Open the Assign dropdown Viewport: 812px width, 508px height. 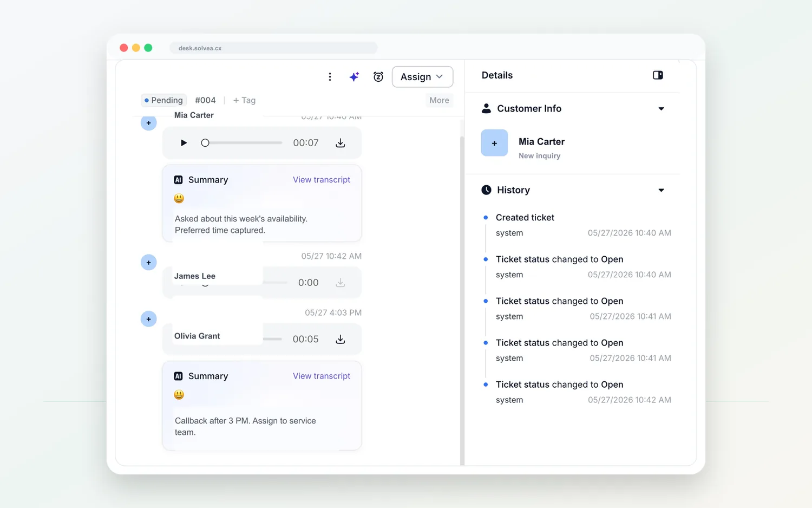coord(422,77)
